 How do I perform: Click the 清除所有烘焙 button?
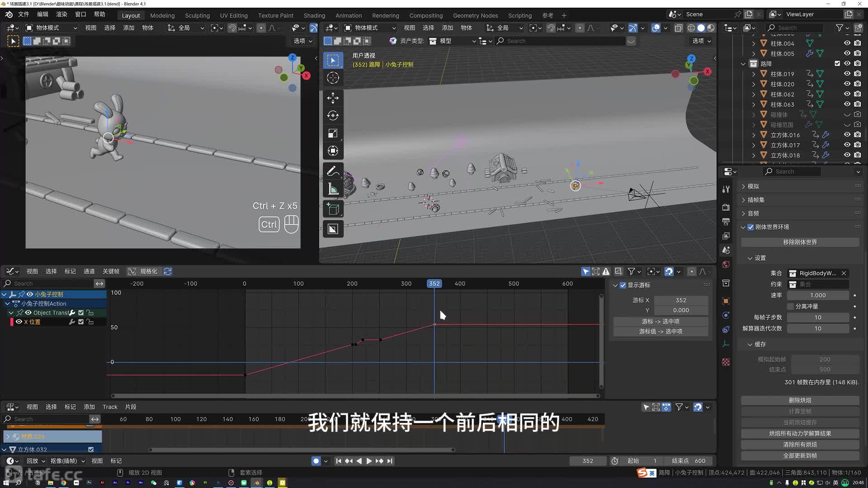click(800, 445)
